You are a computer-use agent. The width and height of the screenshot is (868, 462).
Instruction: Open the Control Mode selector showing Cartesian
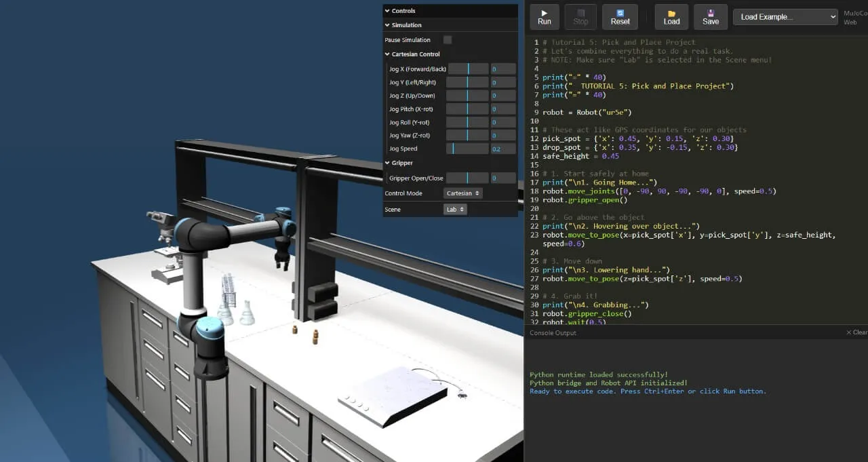tap(462, 193)
